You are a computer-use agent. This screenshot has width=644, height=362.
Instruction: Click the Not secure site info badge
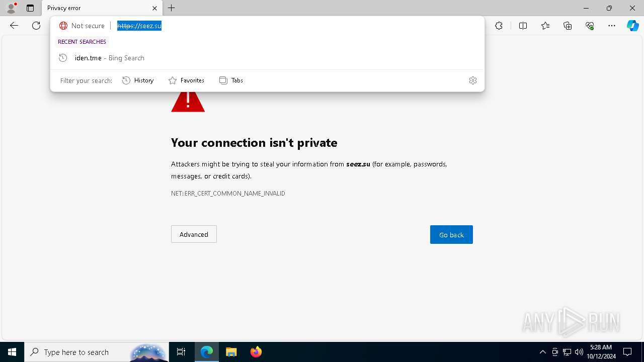click(82, 26)
